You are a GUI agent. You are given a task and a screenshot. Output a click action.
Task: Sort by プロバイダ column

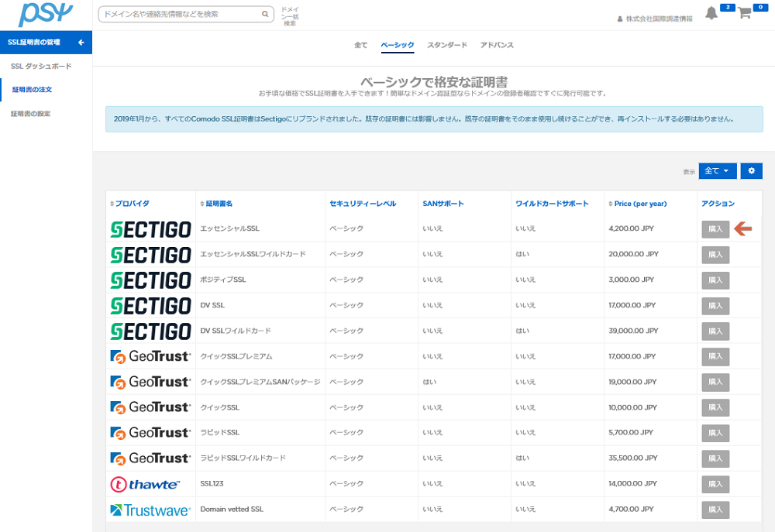pyautogui.click(x=129, y=204)
